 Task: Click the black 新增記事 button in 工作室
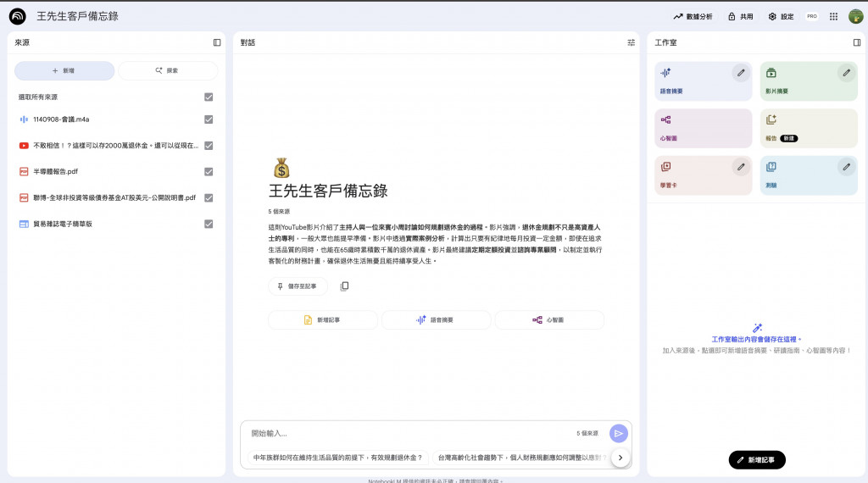[x=757, y=460]
